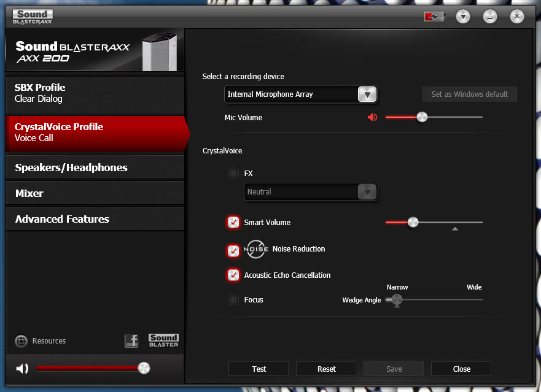
Task: Click the Internal Microphone Array text field
Action: coord(292,94)
